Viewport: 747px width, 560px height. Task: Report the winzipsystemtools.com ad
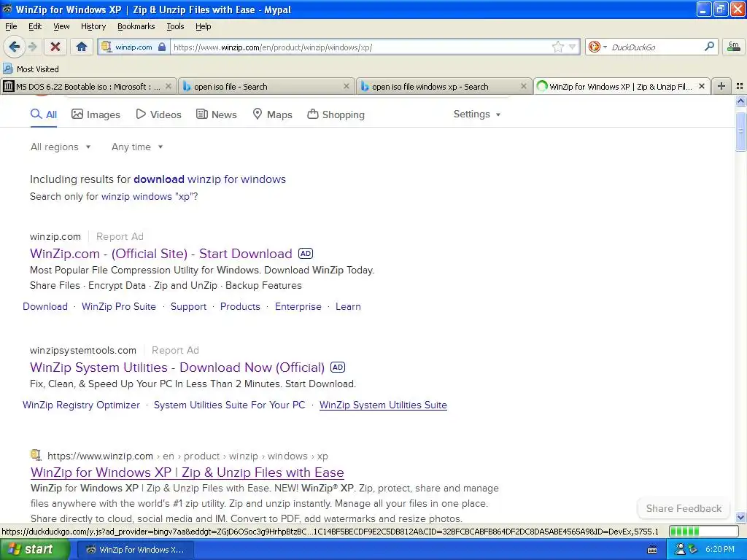click(x=175, y=350)
